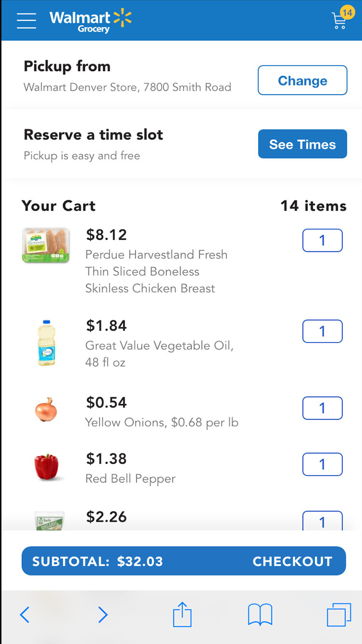Open the shopping cart icon

point(340,20)
